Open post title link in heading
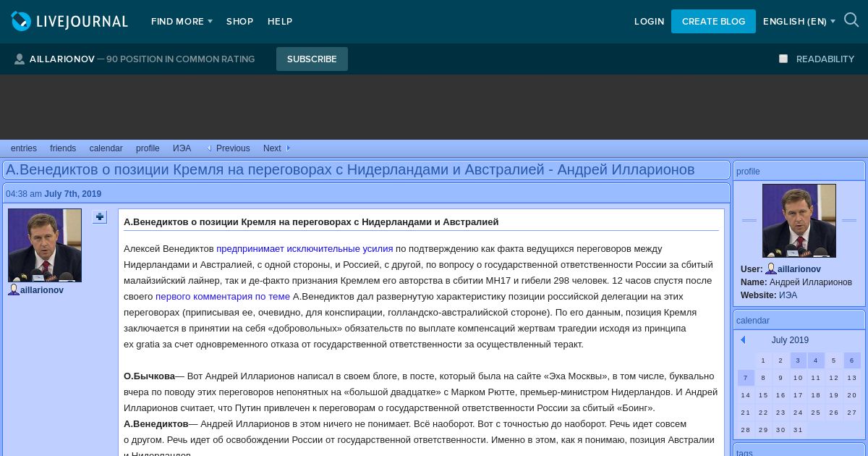 point(350,169)
